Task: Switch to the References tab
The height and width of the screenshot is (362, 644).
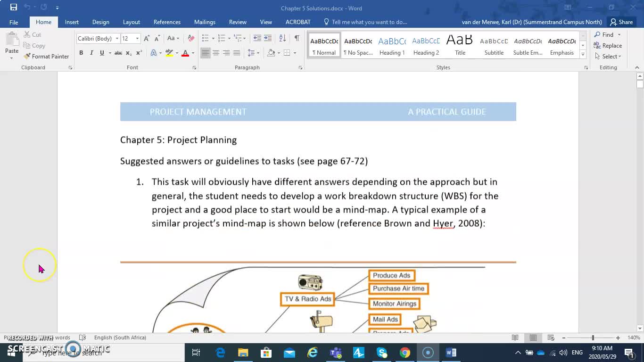Action: pos(167,22)
